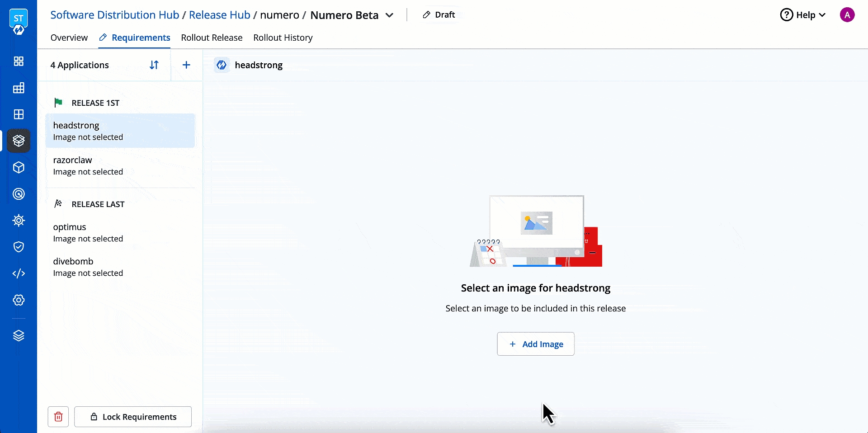868x433 pixels.
Task: Open the Software Distribution Hub sidebar icon
Action: click(19, 141)
